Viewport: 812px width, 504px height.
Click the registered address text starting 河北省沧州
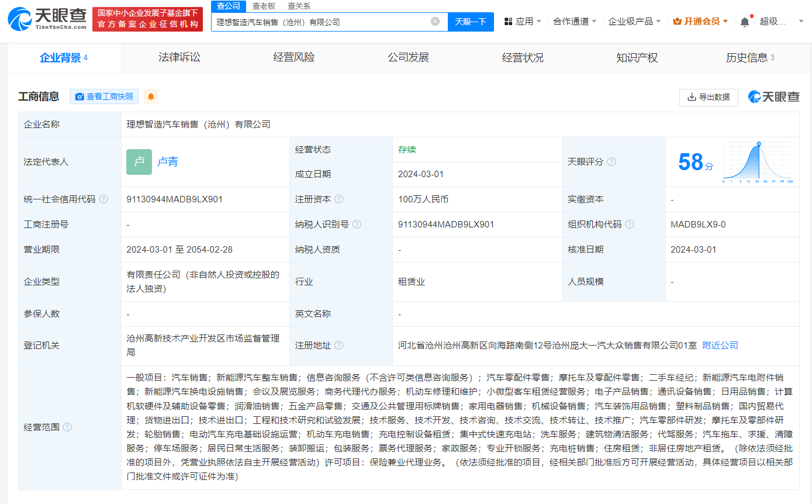tap(547, 346)
